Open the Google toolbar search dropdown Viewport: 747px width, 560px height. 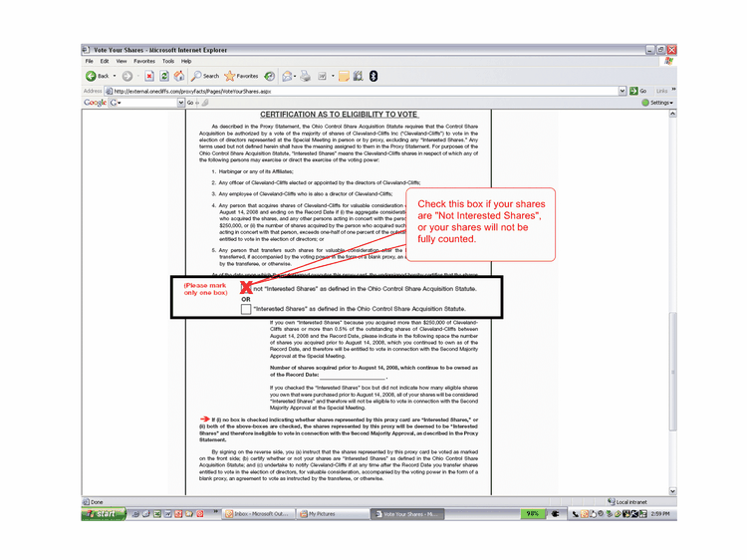[x=179, y=103]
